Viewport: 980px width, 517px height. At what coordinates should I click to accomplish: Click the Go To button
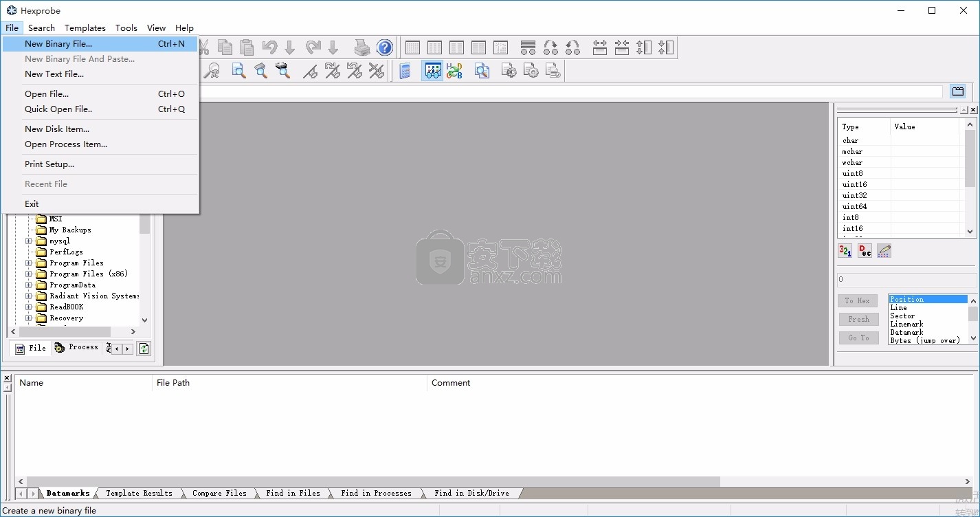858,338
